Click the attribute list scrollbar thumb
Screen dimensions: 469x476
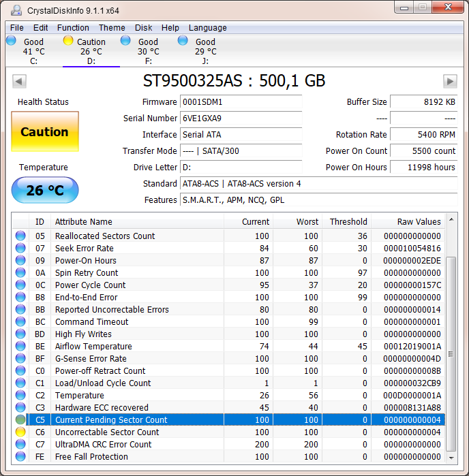451,354
